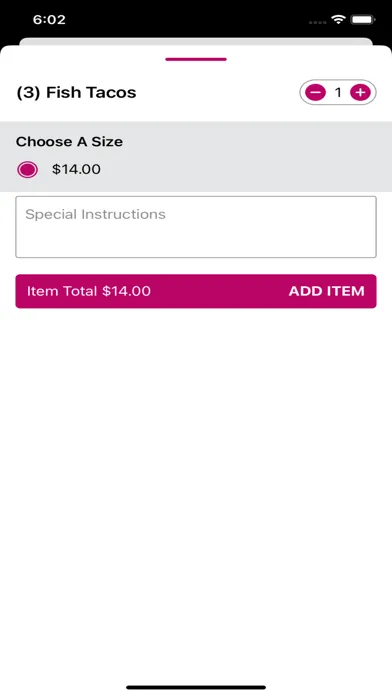This screenshot has width=392, height=696.
Task: Tap the ADD ITEM button
Action: (x=196, y=291)
